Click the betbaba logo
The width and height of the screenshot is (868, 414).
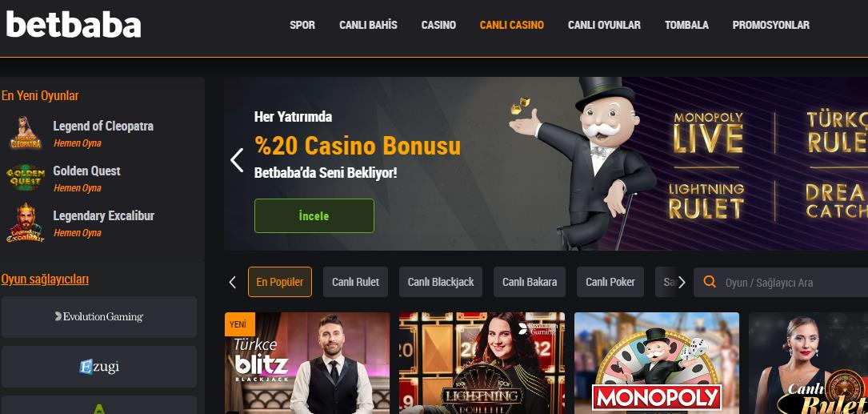[73, 25]
